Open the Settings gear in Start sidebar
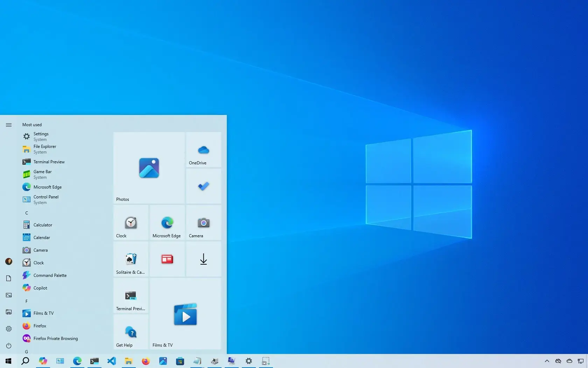 tap(8, 329)
